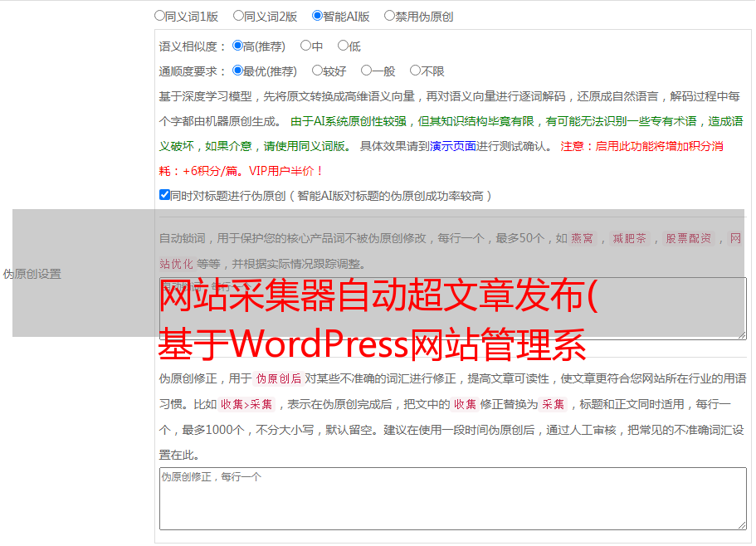Click into the 伪原创修正 text area

453,499
